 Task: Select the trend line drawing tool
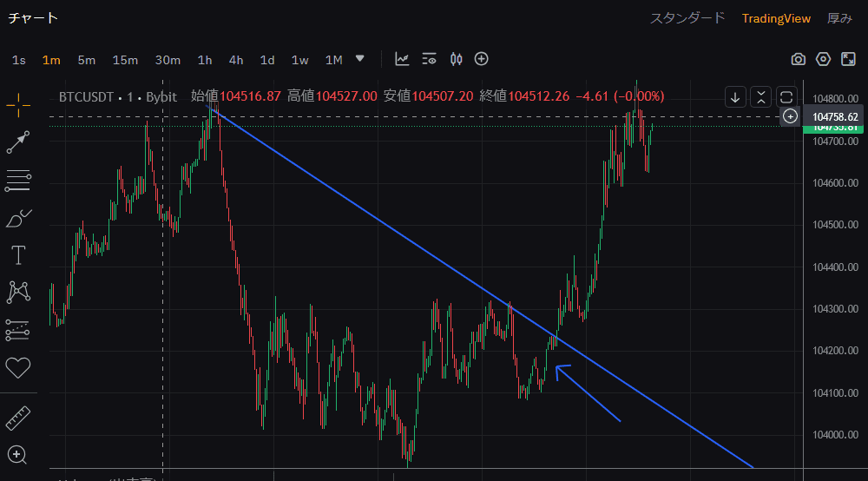click(18, 142)
